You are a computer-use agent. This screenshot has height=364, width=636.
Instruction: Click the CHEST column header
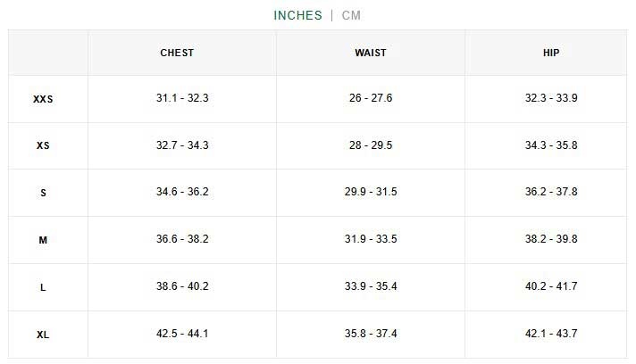click(x=177, y=53)
